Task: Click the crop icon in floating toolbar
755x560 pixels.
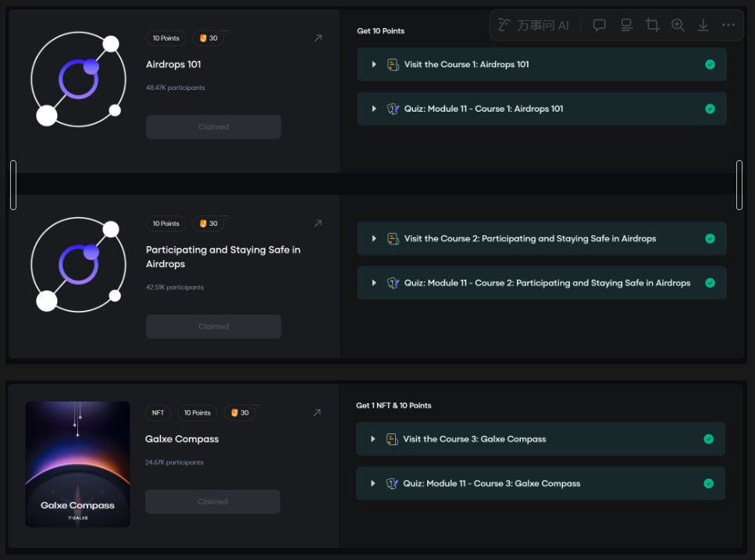Action: pyautogui.click(x=652, y=25)
